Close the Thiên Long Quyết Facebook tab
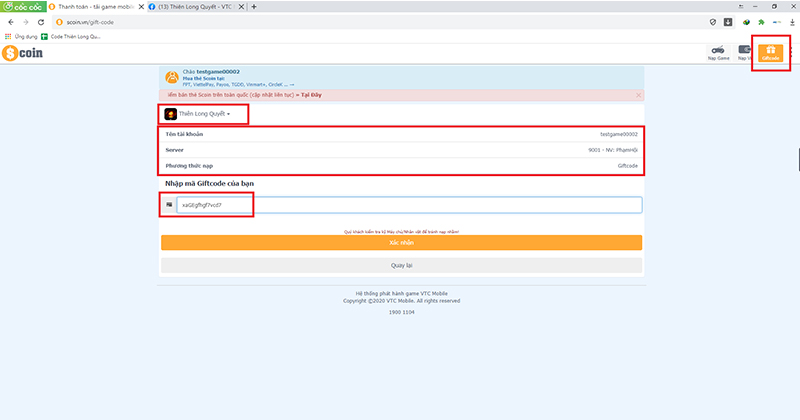 (x=241, y=7)
